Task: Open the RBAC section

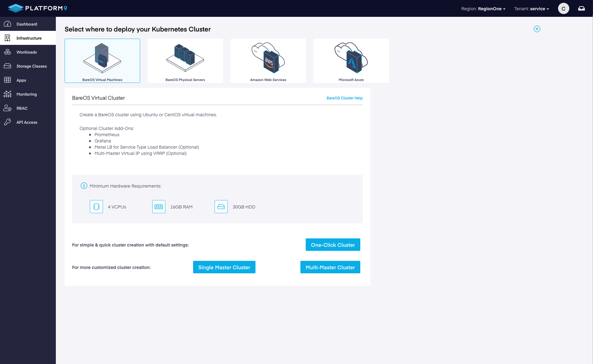Action: (x=22, y=108)
